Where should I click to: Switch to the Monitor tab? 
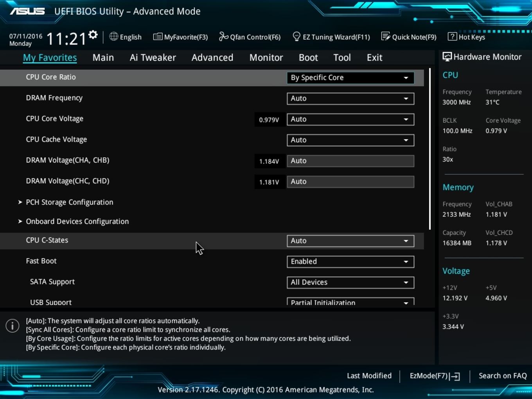pos(266,58)
